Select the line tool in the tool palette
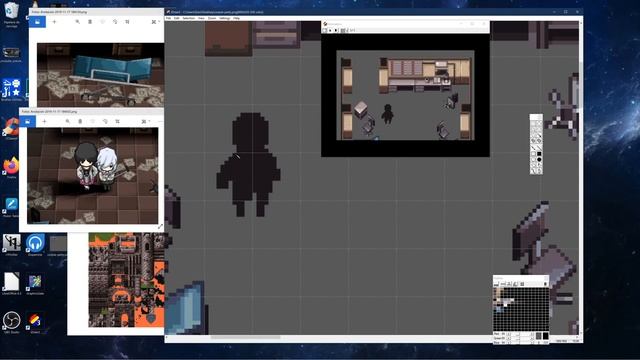This screenshot has height=360, width=640. point(539,147)
